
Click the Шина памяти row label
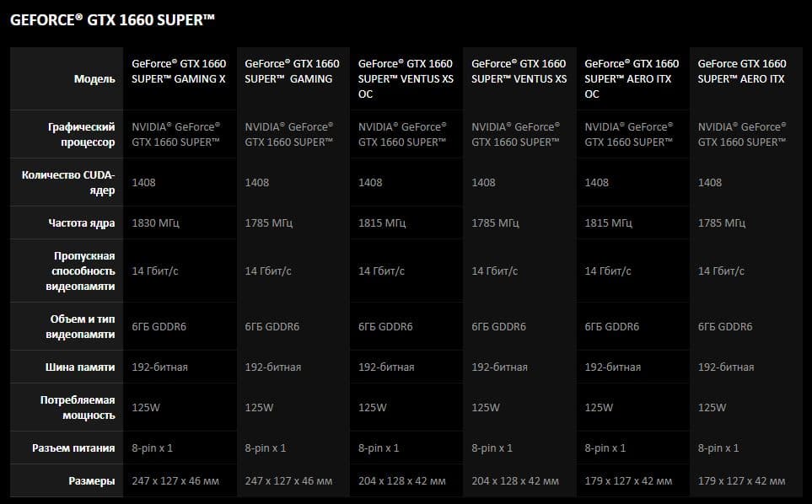click(x=80, y=367)
